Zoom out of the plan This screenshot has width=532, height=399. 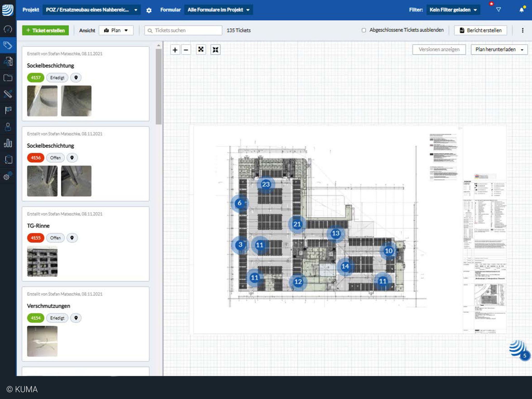(186, 50)
